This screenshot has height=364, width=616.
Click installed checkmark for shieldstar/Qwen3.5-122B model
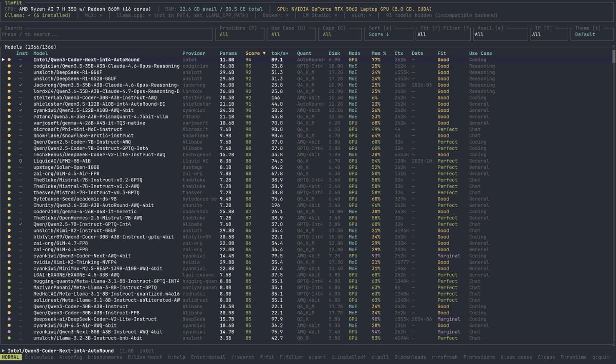tap(21, 104)
